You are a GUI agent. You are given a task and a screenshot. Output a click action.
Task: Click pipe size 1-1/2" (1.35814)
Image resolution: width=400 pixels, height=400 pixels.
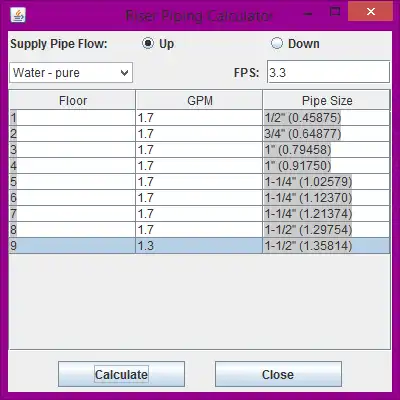click(x=326, y=246)
